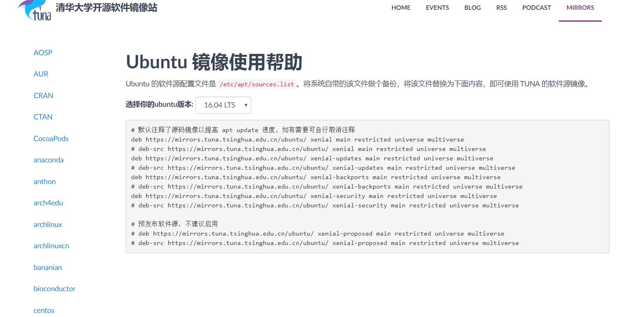Viewport: 644px width, 317px height.
Task: Click the comment 预发布软件源，不建议启用
Action: click(x=175, y=224)
